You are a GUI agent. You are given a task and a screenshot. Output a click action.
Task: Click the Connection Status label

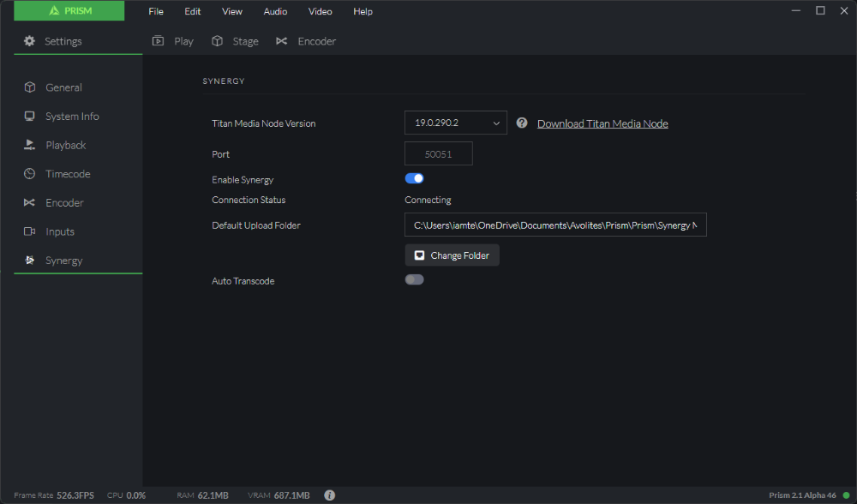click(249, 200)
